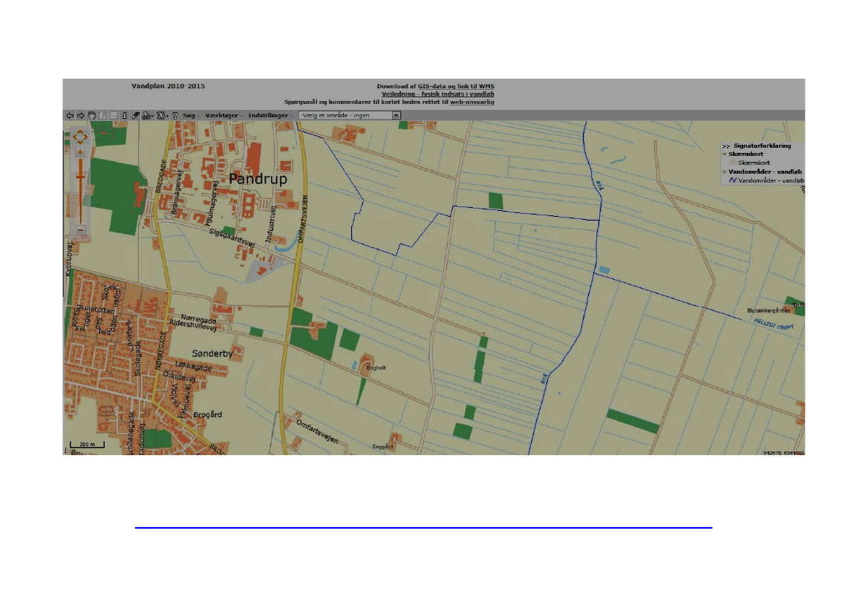Open the Indstillinger menu

270,115
